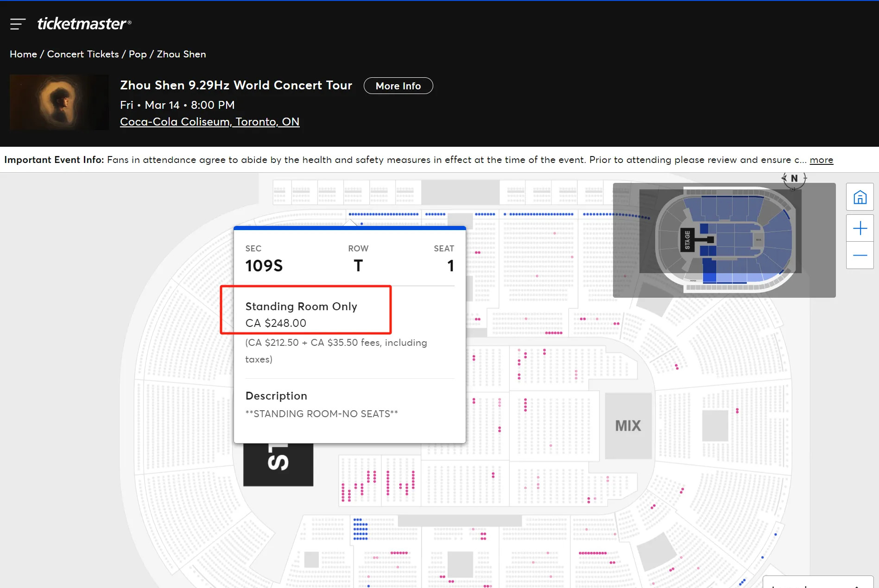Click the compass north indicator
Image resolution: width=879 pixels, height=588 pixels.
tap(794, 180)
